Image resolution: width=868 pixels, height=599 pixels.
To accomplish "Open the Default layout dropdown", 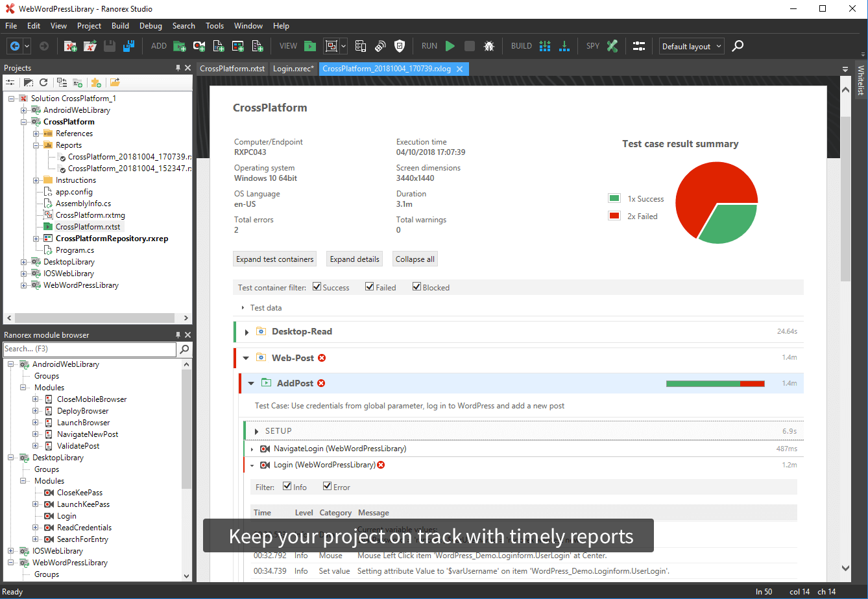I will (692, 46).
